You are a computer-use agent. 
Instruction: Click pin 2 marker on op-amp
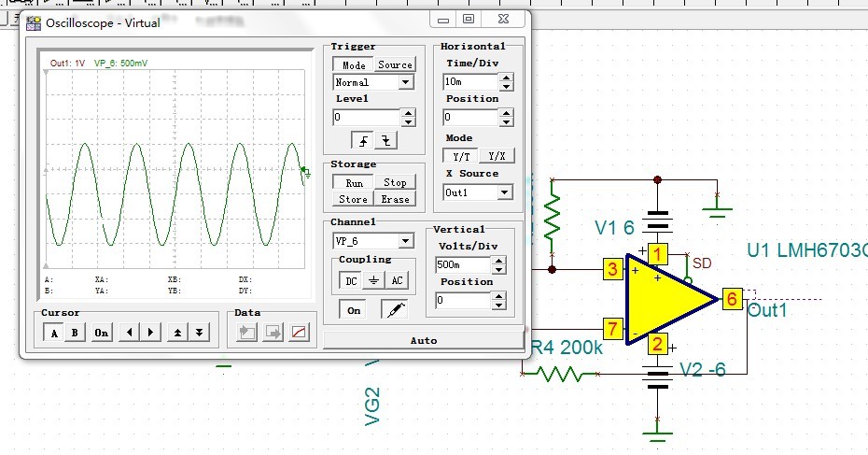[x=657, y=344]
